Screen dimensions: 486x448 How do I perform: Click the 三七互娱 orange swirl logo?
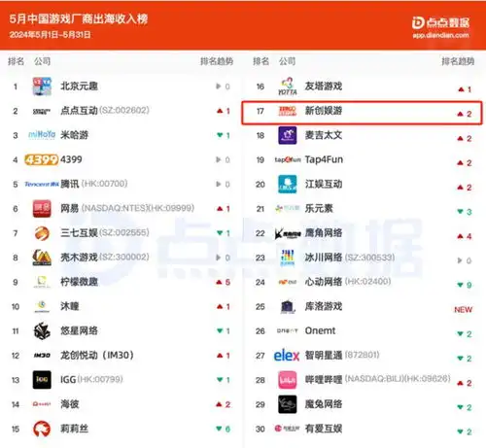(42, 233)
